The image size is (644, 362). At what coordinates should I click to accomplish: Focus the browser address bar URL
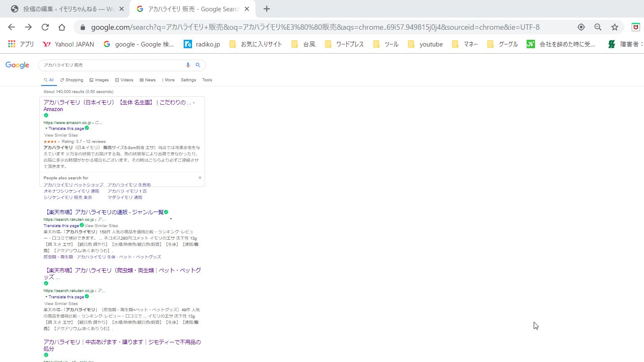click(315, 27)
